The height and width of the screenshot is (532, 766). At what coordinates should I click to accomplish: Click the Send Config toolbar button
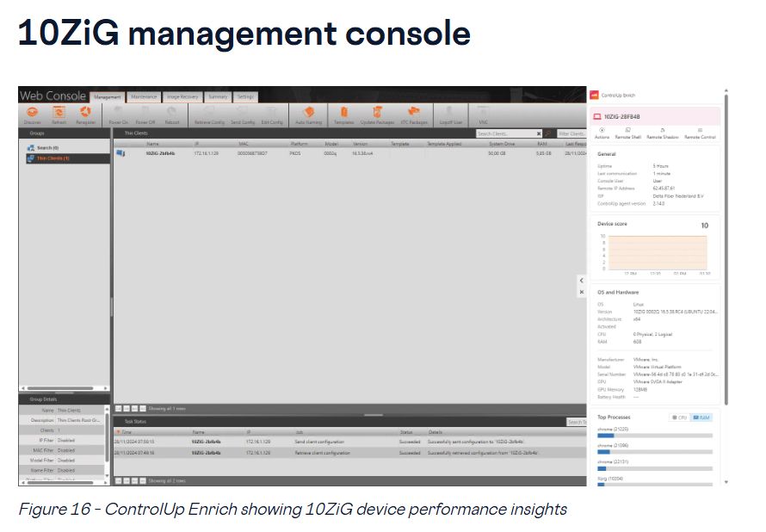click(243, 115)
